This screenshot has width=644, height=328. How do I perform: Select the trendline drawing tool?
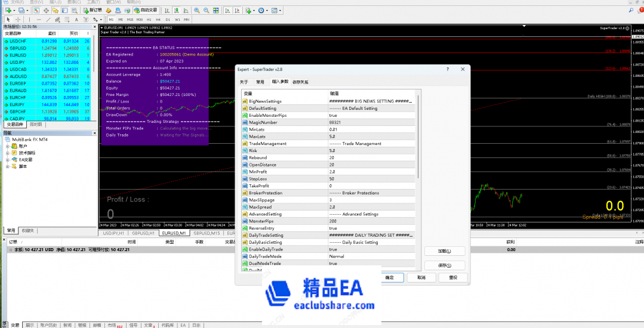pyautogui.click(x=48, y=19)
